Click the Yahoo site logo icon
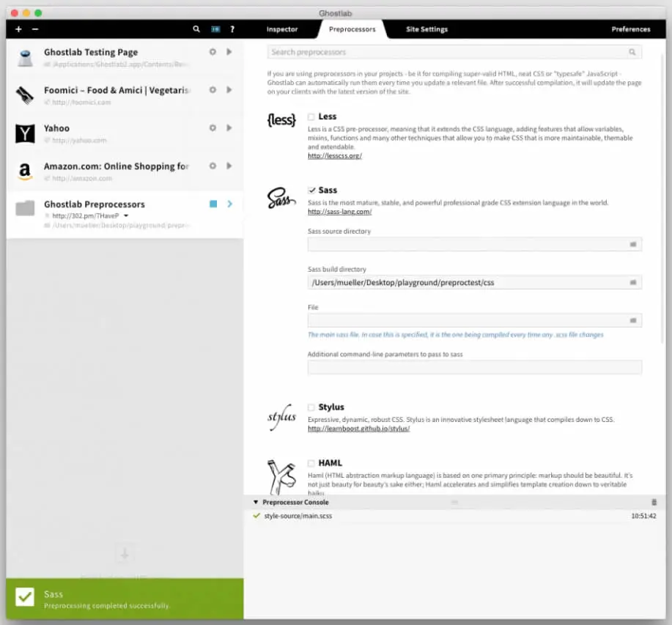672x625 pixels. pos(25,133)
